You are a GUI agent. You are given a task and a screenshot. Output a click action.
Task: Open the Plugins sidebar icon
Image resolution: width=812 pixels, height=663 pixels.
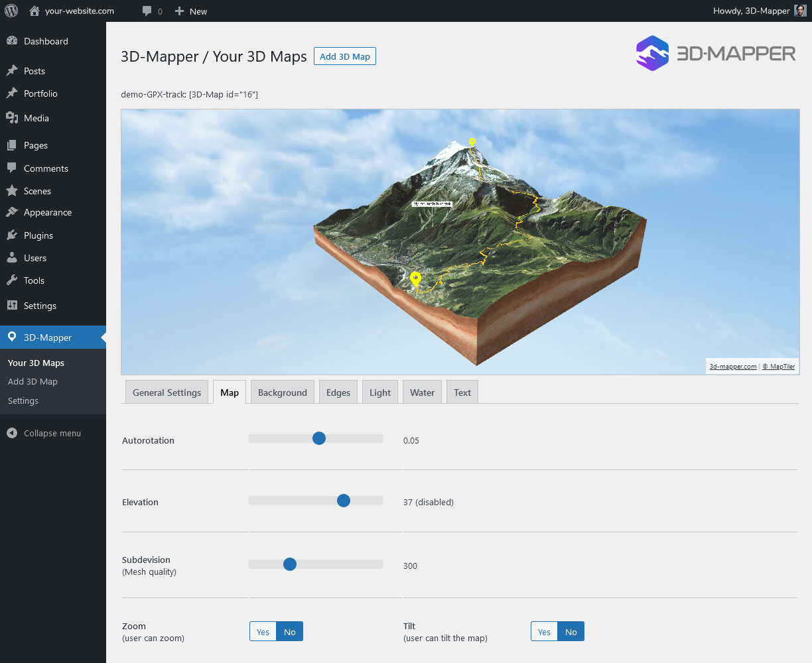(x=11, y=235)
